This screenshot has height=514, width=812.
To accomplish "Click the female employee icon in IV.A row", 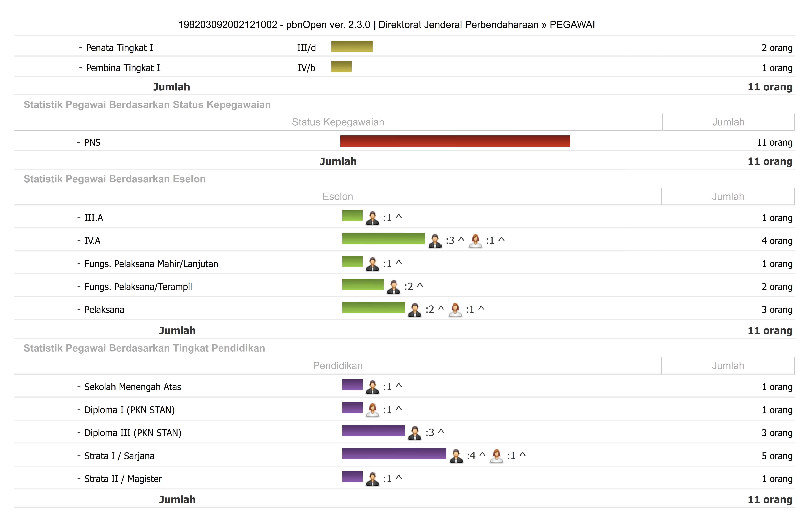I will click(x=475, y=241).
